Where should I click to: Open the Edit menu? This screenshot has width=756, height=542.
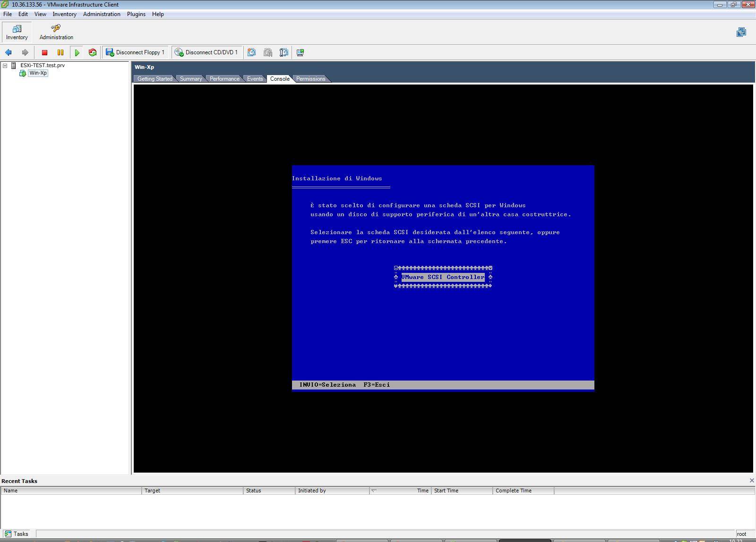coord(23,14)
